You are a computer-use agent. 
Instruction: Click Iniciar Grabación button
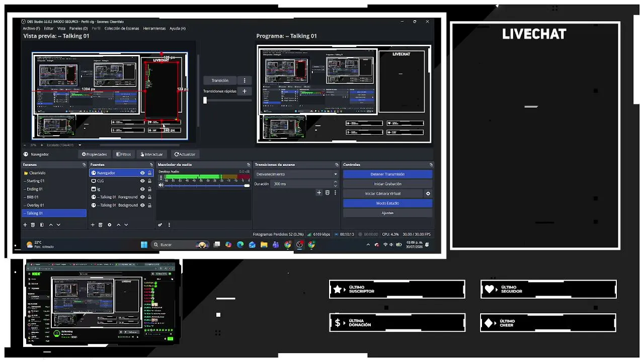pyautogui.click(x=387, y=184)
